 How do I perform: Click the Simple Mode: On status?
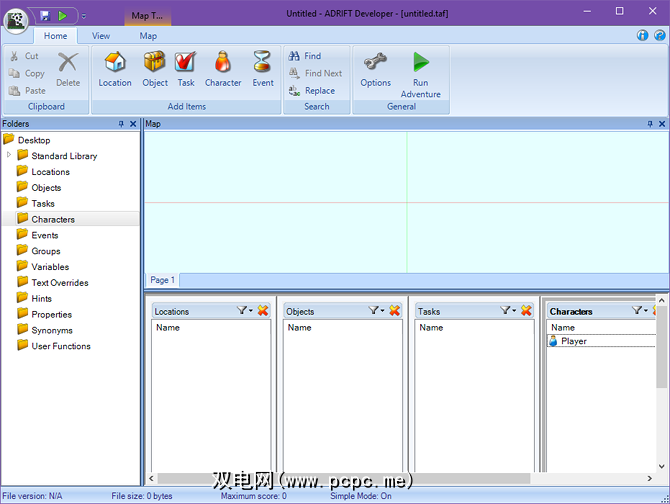point(361,496)
